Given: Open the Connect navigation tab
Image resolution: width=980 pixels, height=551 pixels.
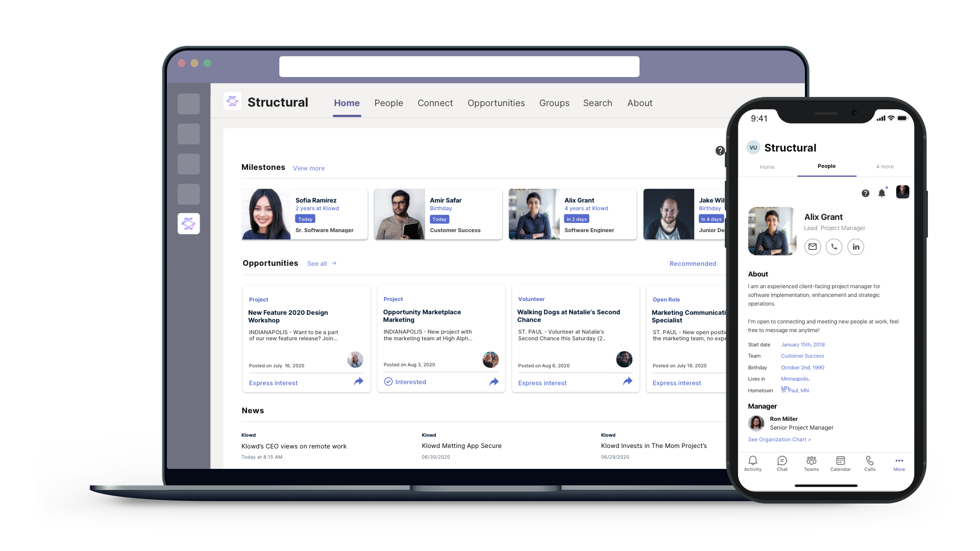Looking at the screenshot, I should click(x=435, y=103).
